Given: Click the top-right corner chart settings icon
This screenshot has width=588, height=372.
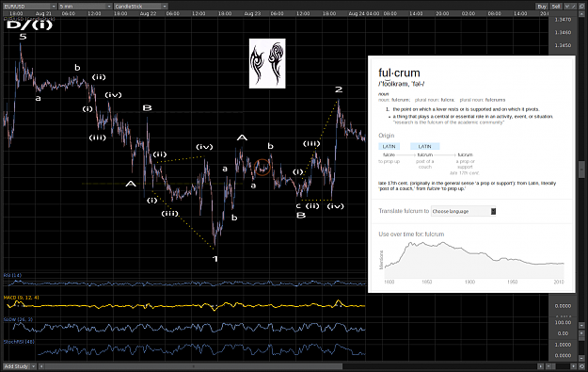Looking at the screenshot, I should [581, 7].
